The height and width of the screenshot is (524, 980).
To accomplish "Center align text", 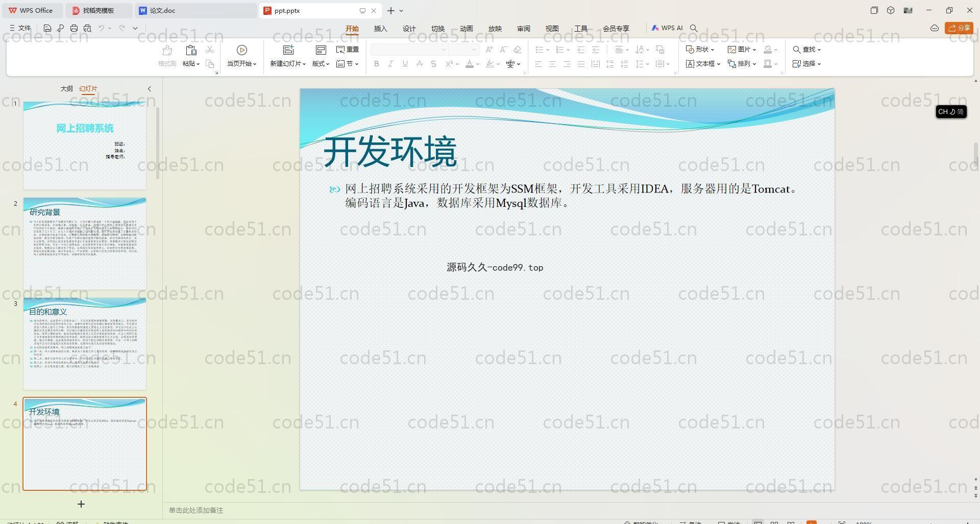I will click(x=552, y=64).
